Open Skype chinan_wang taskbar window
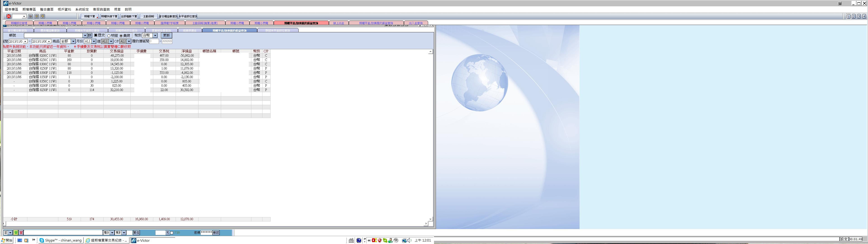Viewport: 868px width, 244px height. [x=61, y=240]
